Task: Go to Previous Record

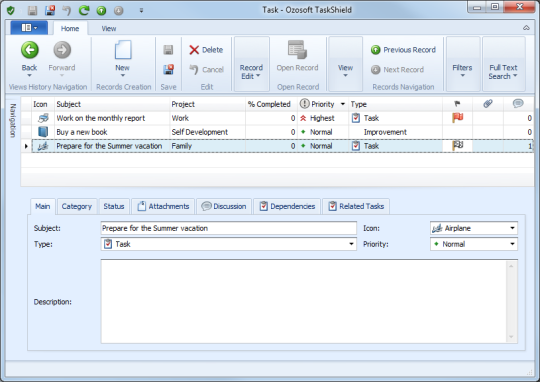Action: click(403, 50)
